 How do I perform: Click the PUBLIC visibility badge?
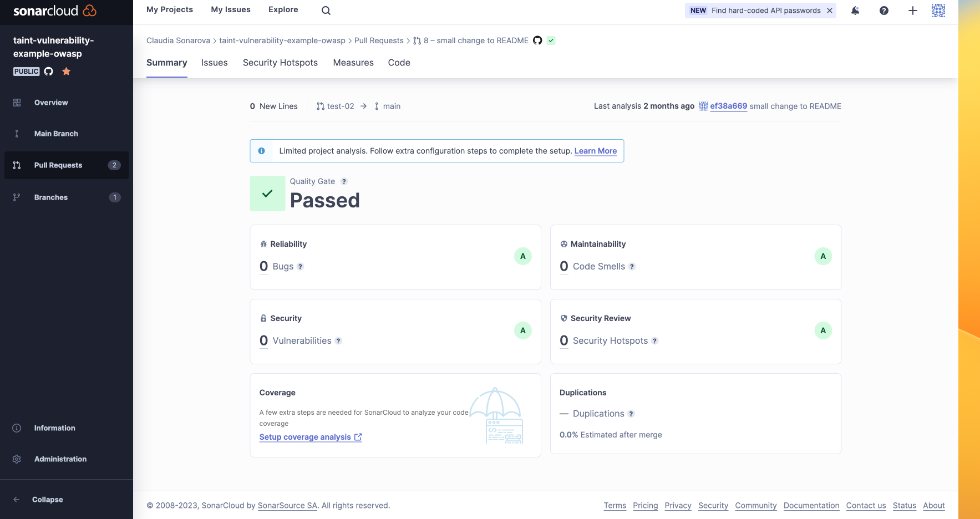[x=27, y=71]
